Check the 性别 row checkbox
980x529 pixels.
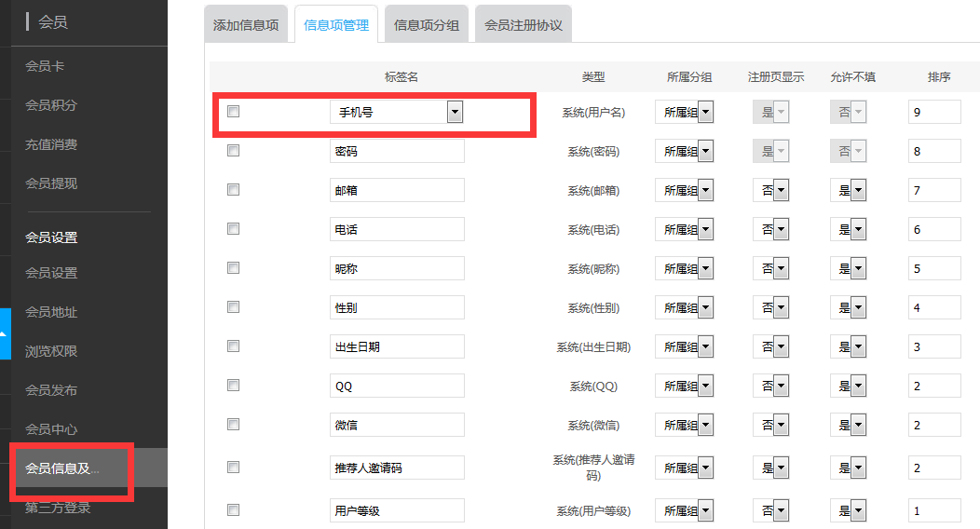(x=233, y=306)
